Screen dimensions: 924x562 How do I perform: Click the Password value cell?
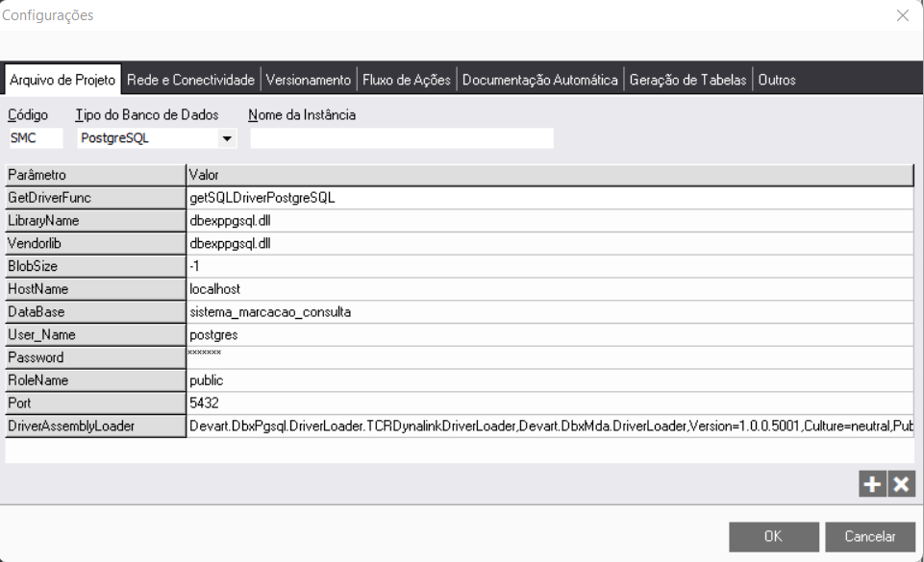548,357
